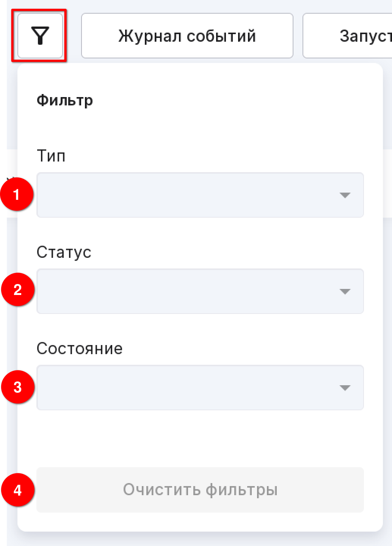Viewport: 392px width, 546px height.
Task: Click the blank area right of Фильтр heading
Action: point(235,101)
